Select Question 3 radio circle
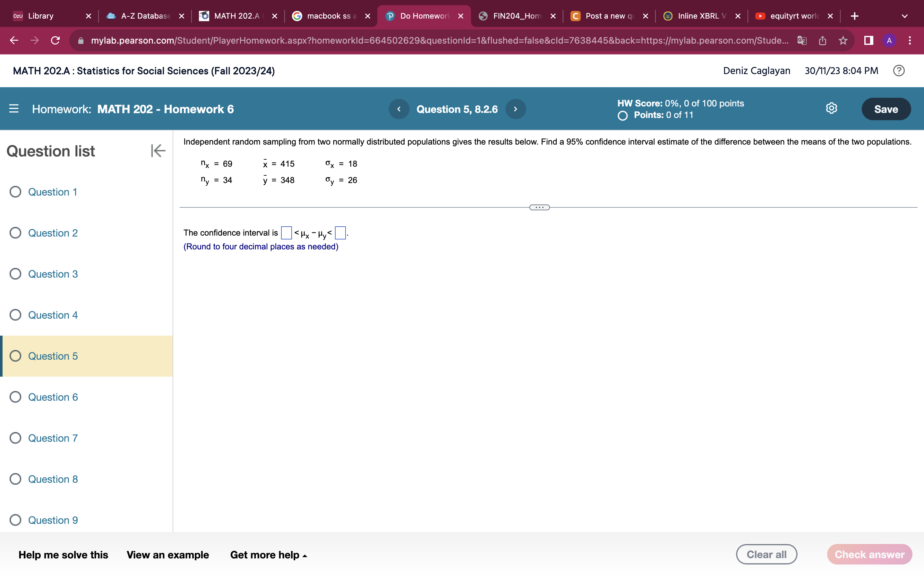924x577 pixels. 15,274
